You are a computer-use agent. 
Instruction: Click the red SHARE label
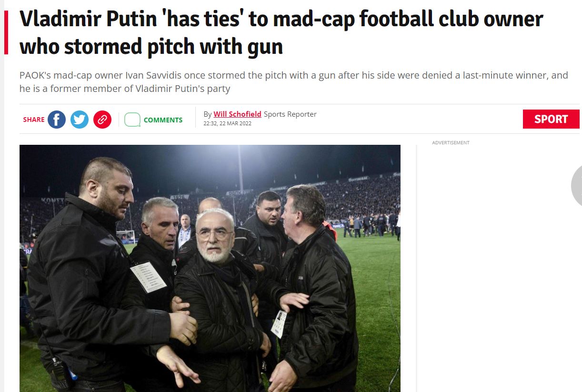[x=34, y=120]
